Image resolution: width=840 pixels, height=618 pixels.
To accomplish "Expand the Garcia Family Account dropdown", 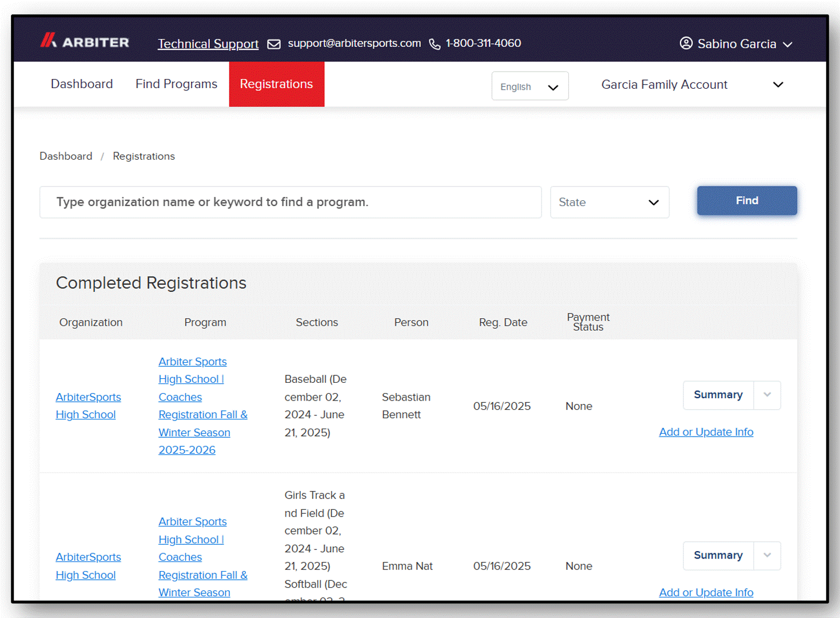I will [x=692, y=85].
